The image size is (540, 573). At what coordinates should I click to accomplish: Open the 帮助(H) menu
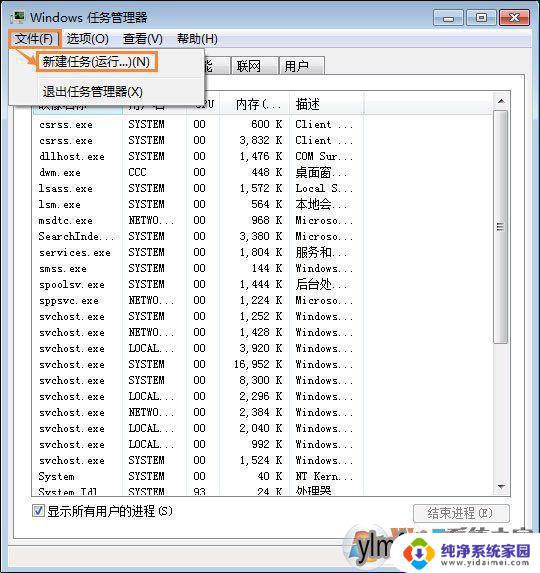197,39
